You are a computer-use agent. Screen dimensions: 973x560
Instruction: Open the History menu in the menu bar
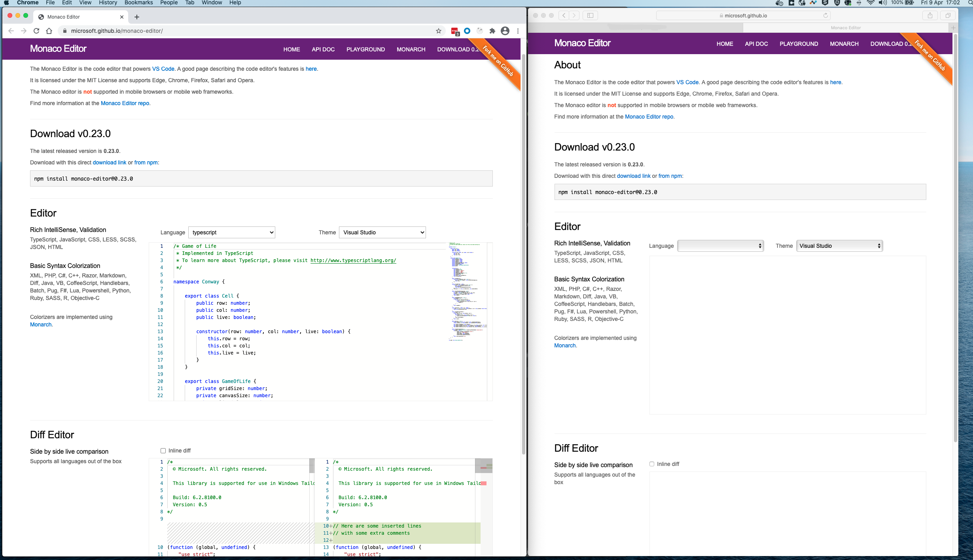108,3
